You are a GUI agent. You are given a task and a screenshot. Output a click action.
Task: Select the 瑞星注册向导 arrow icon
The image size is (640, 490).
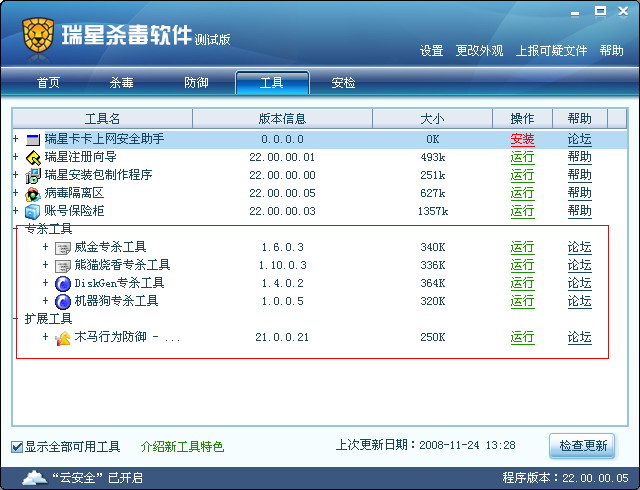click(33, 158)
